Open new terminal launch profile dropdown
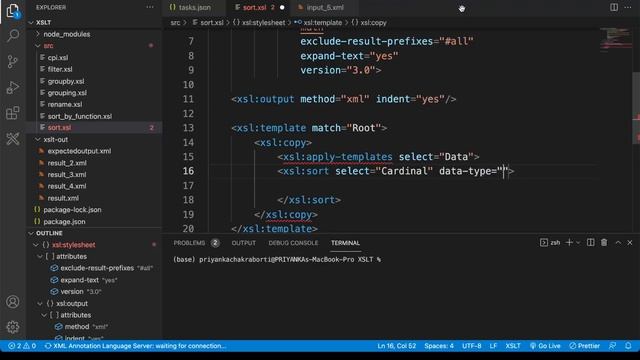This screenshot has width=640, height=360. point(578,242)
